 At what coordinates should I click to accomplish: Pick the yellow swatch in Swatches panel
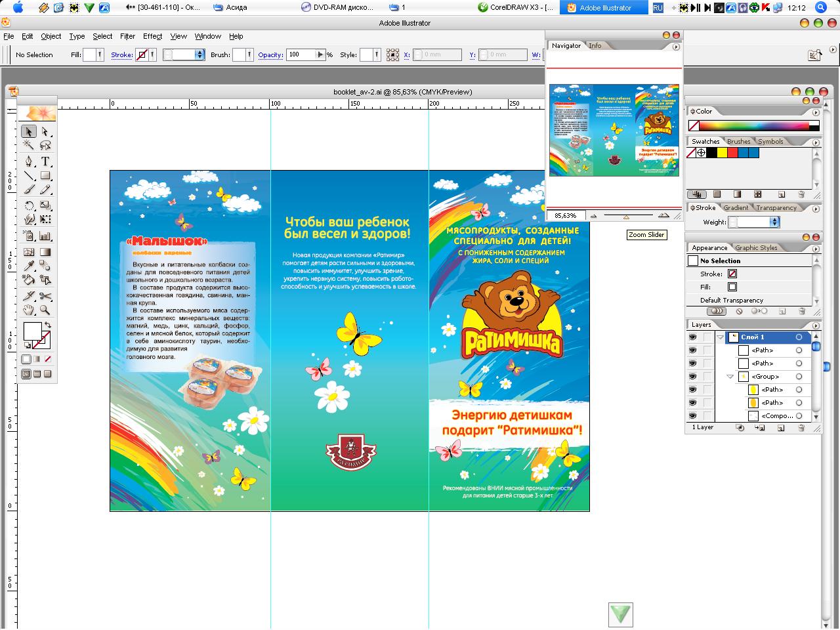pyautogui.click(x=722, y=153)
